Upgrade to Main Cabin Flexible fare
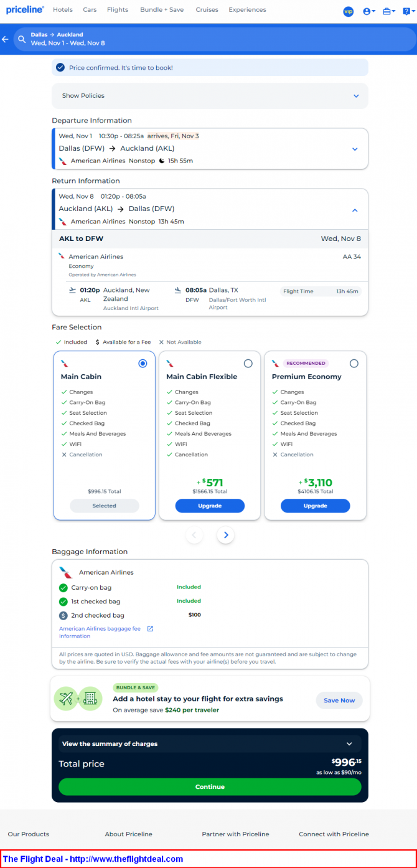417x868 pixels. [x=210, y=506]
